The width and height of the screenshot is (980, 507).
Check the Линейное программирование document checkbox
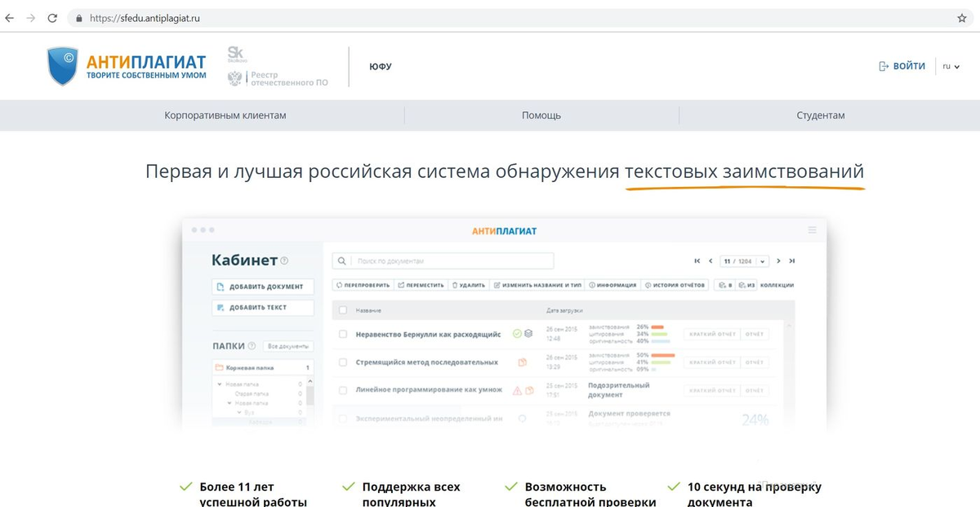point(343,390)
